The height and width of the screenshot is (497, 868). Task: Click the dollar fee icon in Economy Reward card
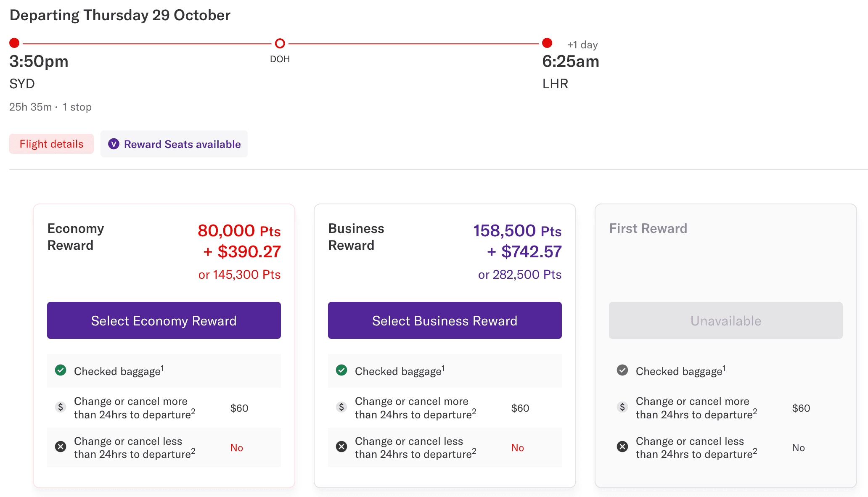pyautogui.click(x=61, y=407)
